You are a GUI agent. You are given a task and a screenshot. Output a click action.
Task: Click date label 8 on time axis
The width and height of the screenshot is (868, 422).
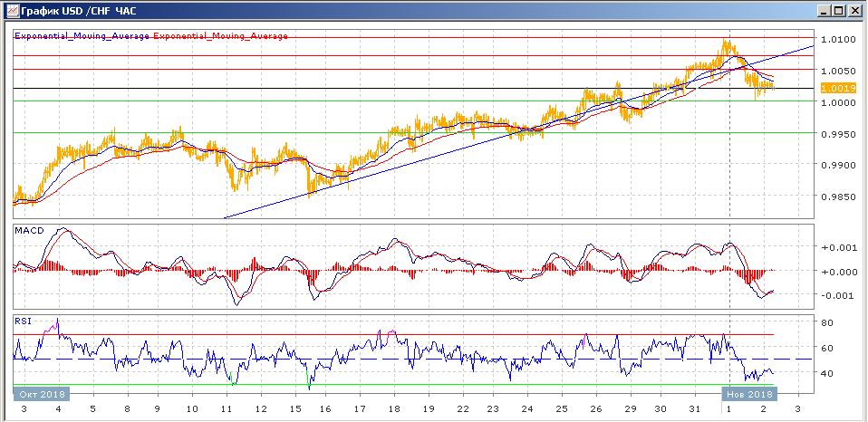point(128,410)
